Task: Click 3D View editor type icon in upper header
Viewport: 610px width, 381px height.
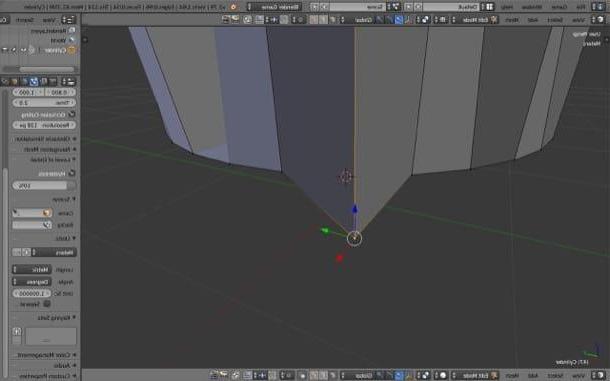Action: (x=597, y=19)
